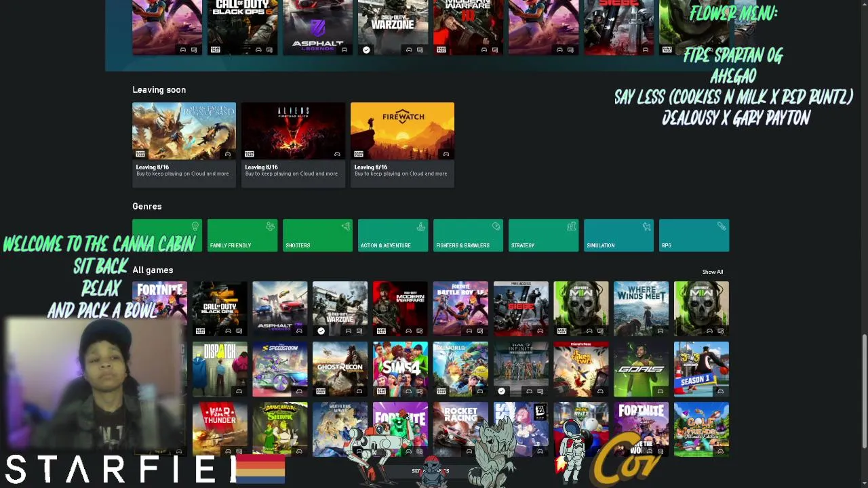Select Asphalt Legends under All games
This screenshot has width=868, height=488.
pyautogui.click(x=279, y=308)
